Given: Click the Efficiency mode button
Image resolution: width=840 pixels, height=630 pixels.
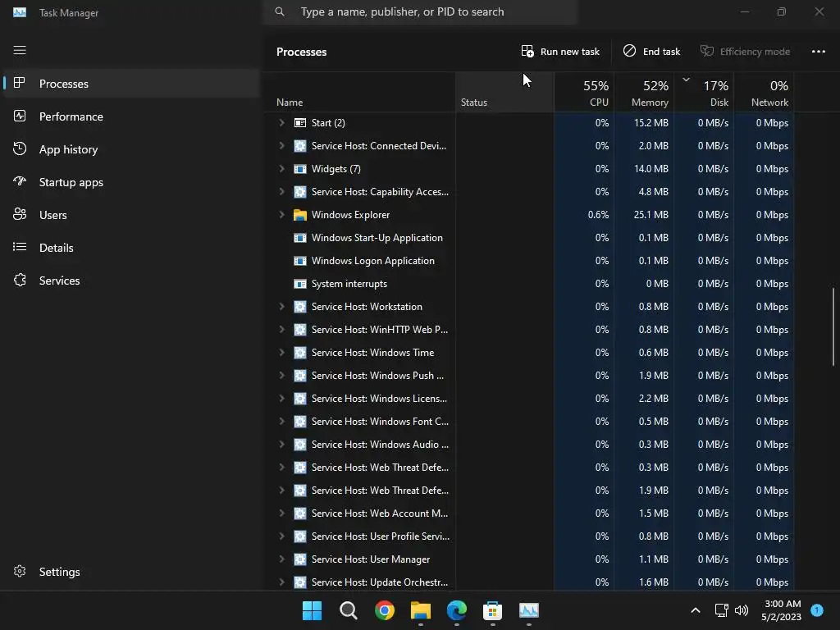Looking at the screenshot, I should point(745,52).
